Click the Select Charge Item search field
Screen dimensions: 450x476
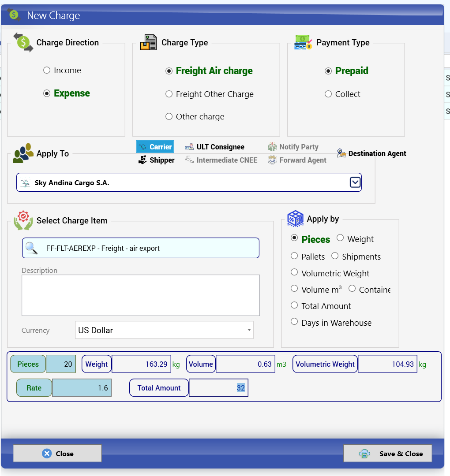click(x=141, y=248)
